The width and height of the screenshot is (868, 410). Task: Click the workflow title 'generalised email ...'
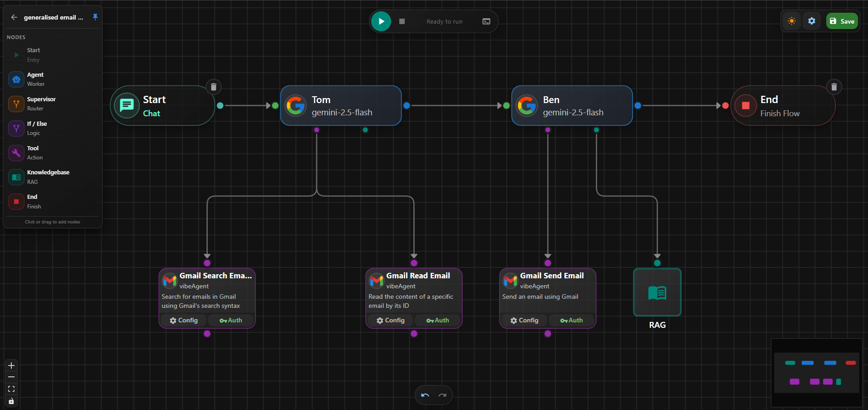(54, 17)
